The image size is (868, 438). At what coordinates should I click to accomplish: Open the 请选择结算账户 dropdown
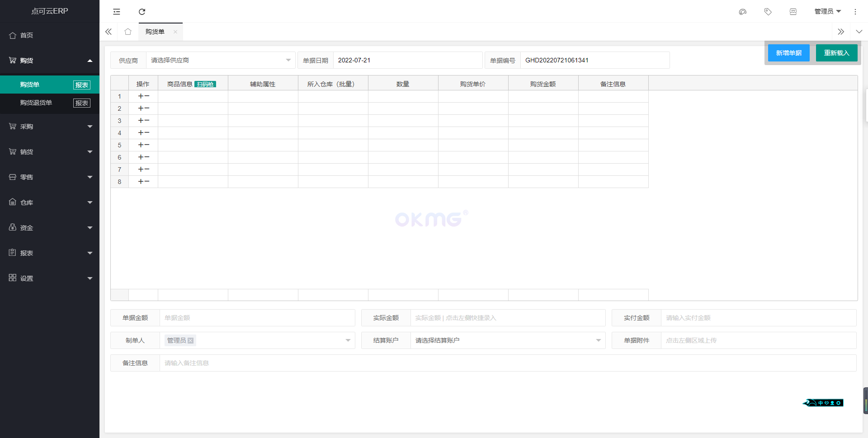tap(508, 340)
